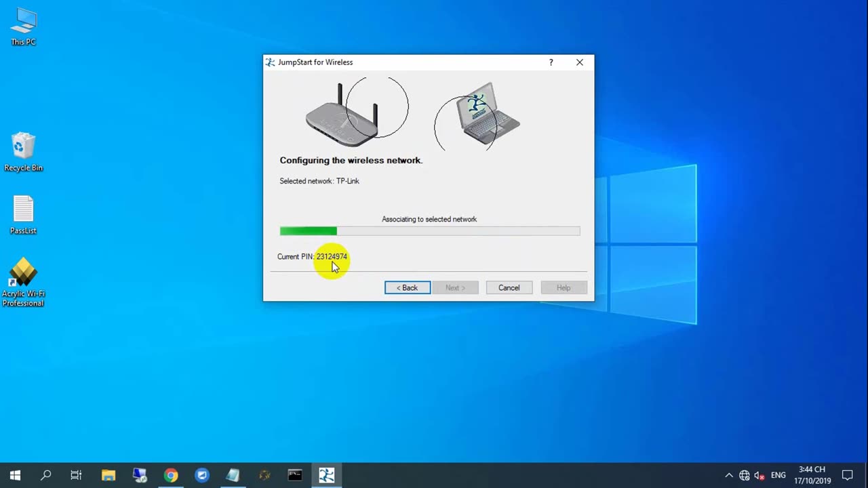
Task: Open the dark gold taskbar app icon
Action: point(264,475)
